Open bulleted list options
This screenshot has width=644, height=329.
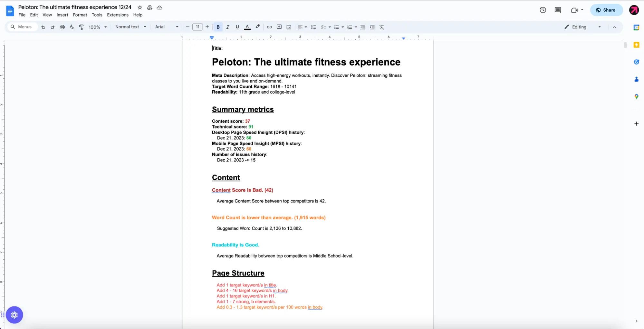point(339,27)
